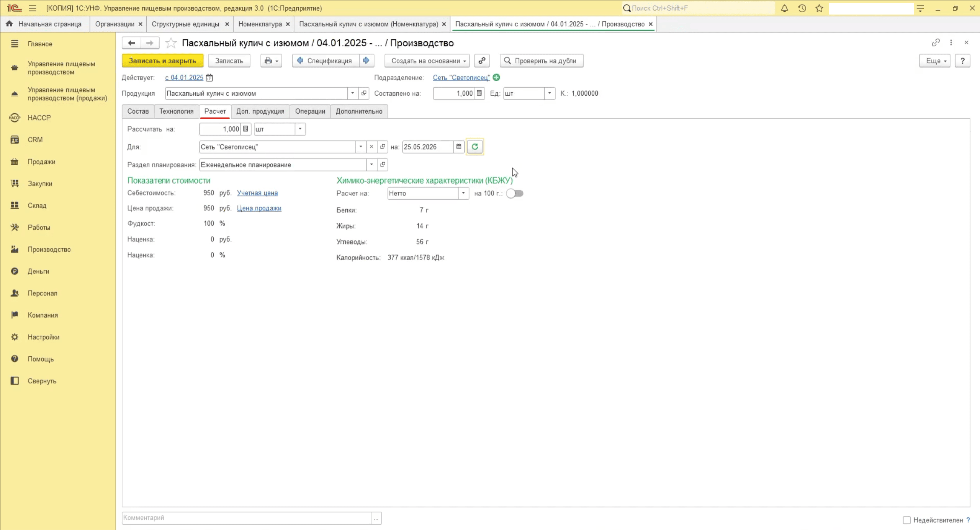Expand Создать на основании dropdown
This screenshot has width=980, height=530.
tap(427, 60)
